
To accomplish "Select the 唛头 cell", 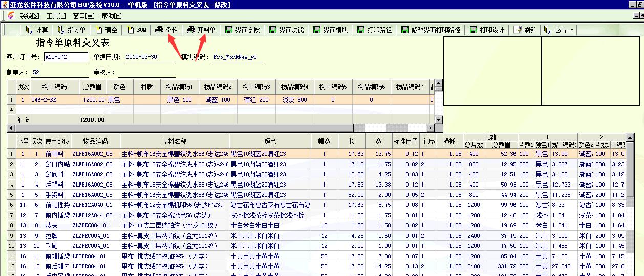I will tap(57, 225).
